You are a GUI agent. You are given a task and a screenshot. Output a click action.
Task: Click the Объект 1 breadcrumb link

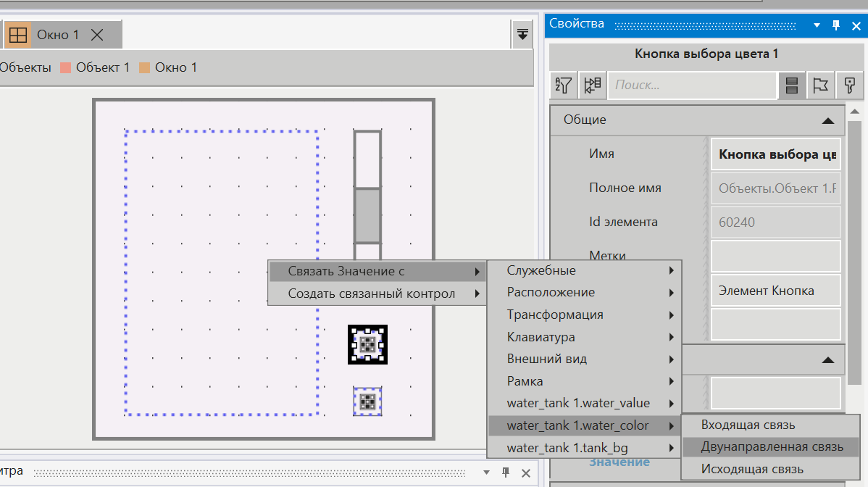pyautogui.click(x=102, y=67)
